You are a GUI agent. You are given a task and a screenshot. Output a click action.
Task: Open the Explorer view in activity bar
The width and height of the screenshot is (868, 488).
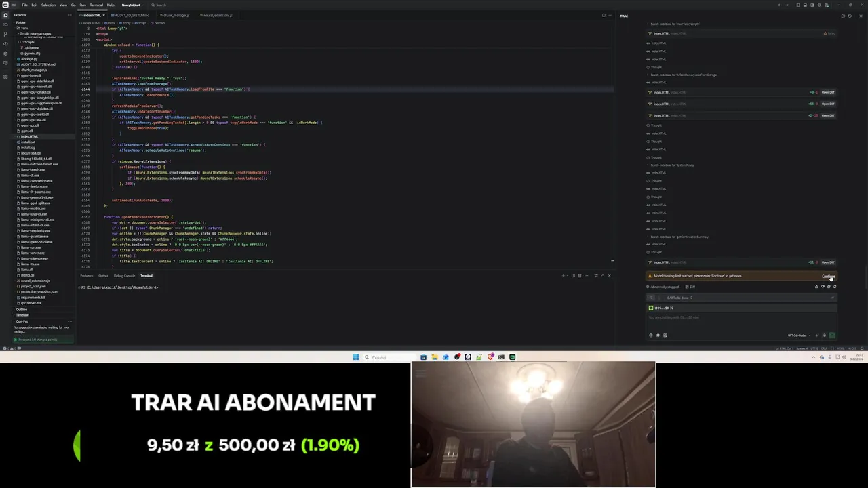pyautogui.click(x=5, y=15)
